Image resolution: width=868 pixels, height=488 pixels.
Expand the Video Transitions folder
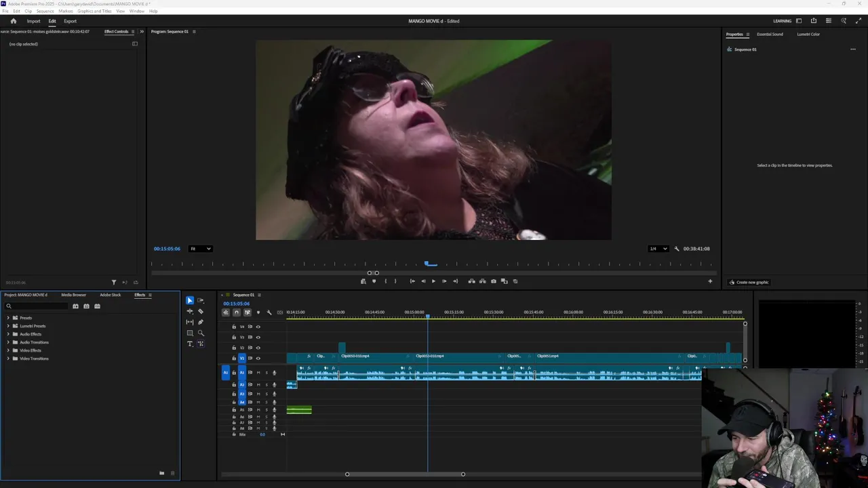click(x=8, y=359)
